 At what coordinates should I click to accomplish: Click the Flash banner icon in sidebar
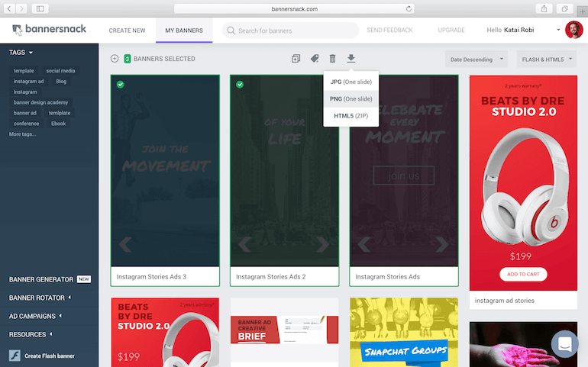pyautogui.click(x=15, y=356)
